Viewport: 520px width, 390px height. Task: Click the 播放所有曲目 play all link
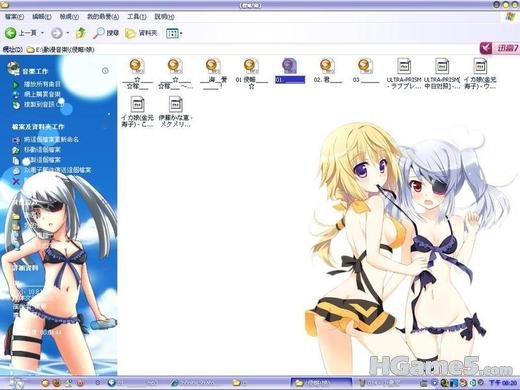[42, 84]
